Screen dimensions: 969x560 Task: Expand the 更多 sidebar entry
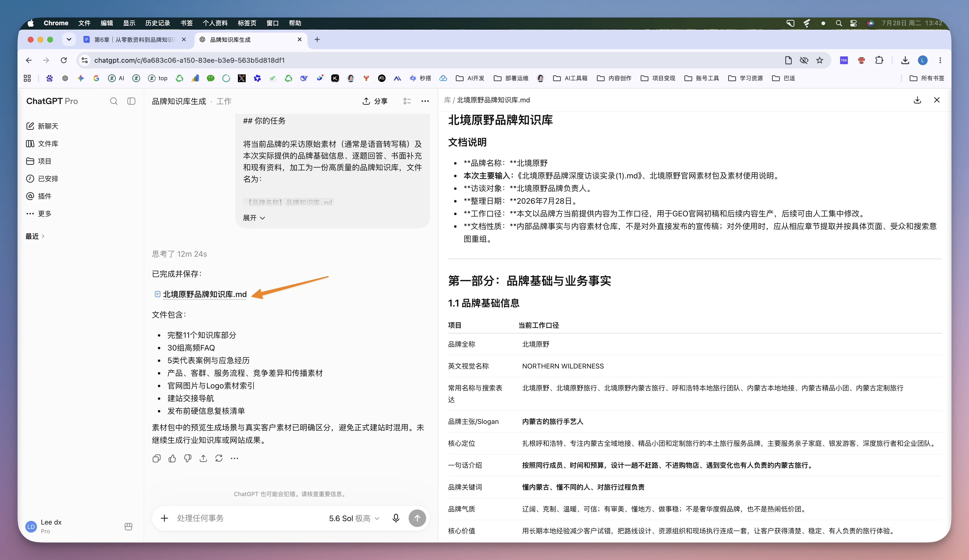(x=39, y=214)
